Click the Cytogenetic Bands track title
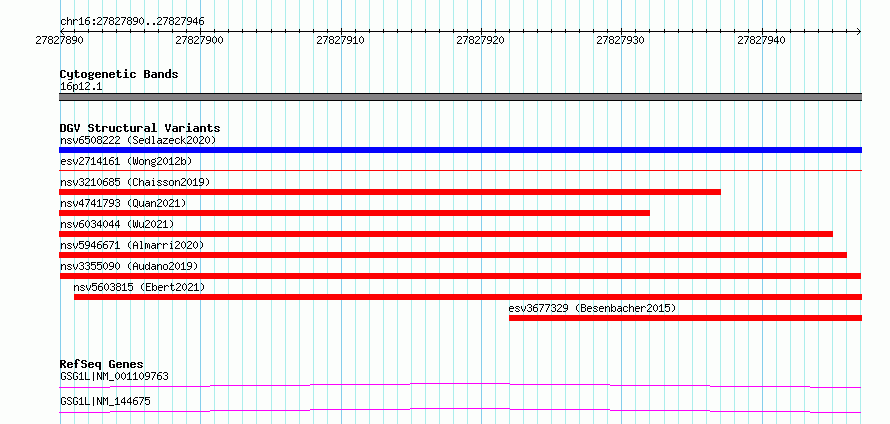Image resolution: width=890 pixels, height=424 pixels. 119,74
